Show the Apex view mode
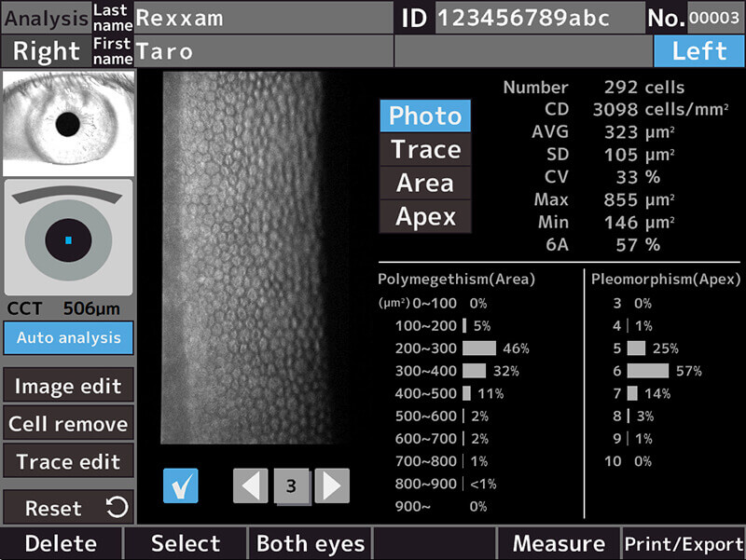746x560 pixels. tap(424, 217)
